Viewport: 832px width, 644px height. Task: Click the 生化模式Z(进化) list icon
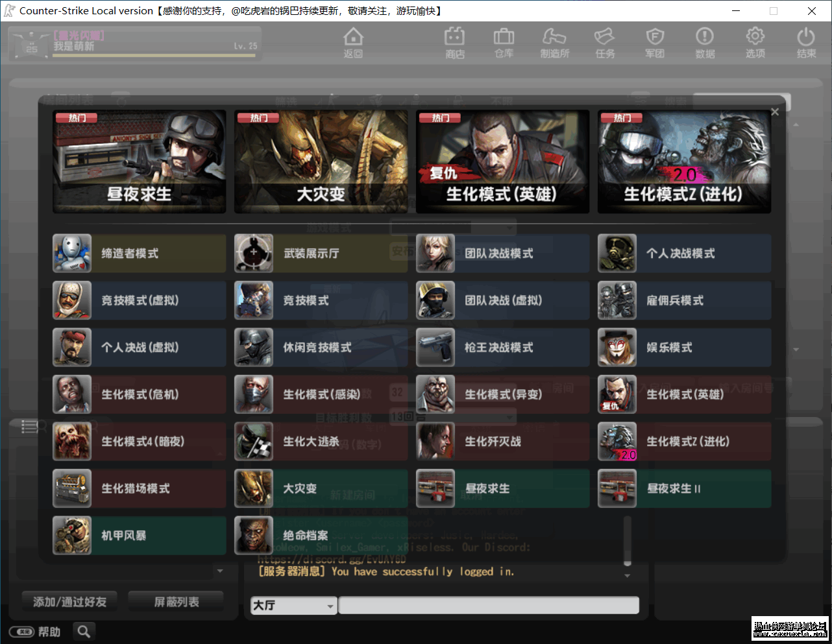(617, 442)
